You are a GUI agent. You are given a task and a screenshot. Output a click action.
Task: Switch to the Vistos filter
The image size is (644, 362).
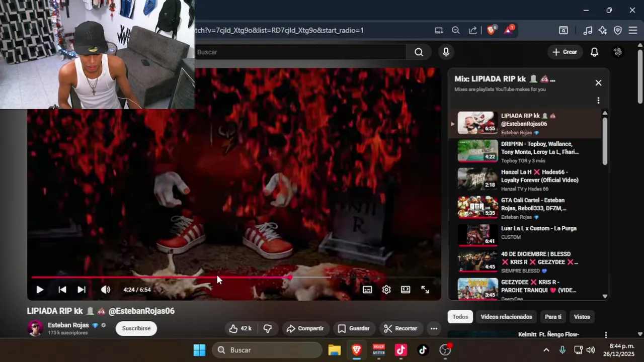pyautogui.click(x=582, y=317)
